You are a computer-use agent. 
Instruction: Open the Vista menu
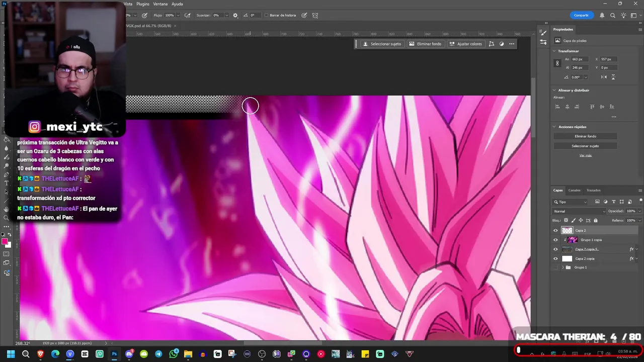click(128, 4)
